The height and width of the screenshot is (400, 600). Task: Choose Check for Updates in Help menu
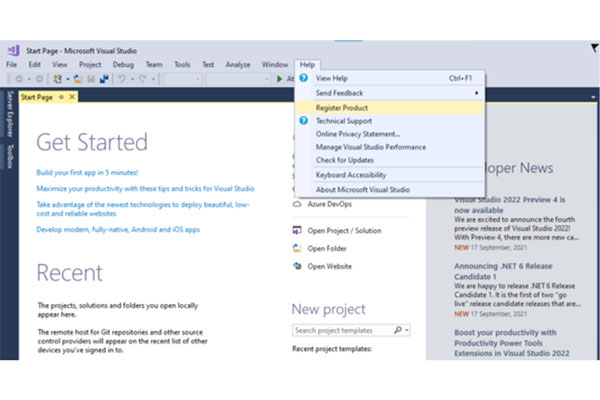pyautogui.click(x=346, y=160)
